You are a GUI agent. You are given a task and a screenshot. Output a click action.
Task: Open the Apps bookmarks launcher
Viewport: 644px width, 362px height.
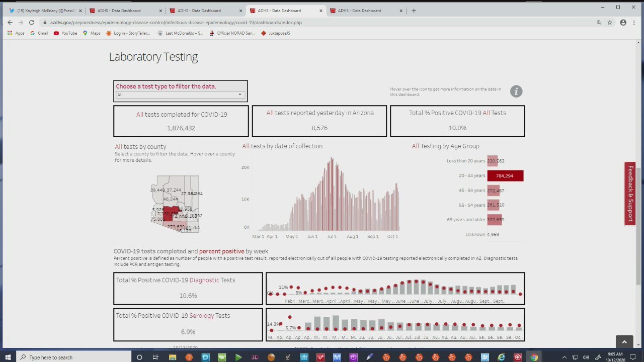(16, 33)
